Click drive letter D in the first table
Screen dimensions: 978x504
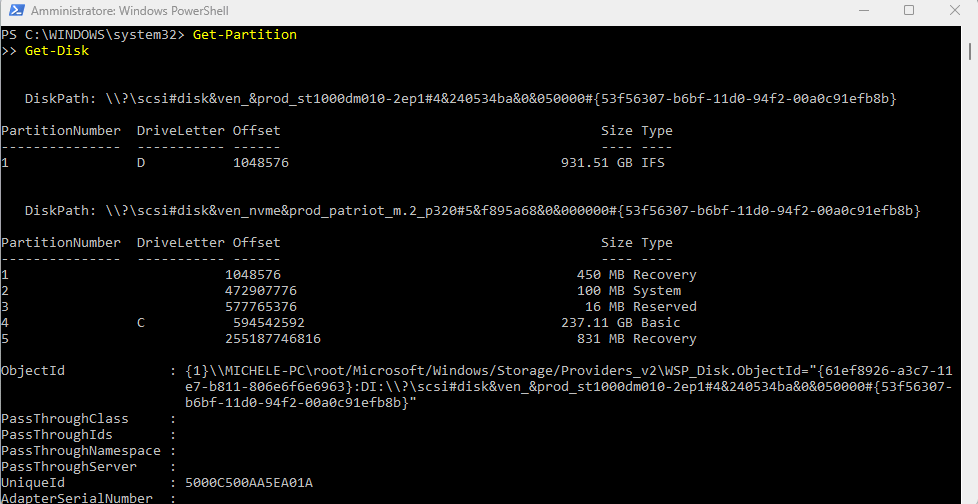(x=141, y=163)
